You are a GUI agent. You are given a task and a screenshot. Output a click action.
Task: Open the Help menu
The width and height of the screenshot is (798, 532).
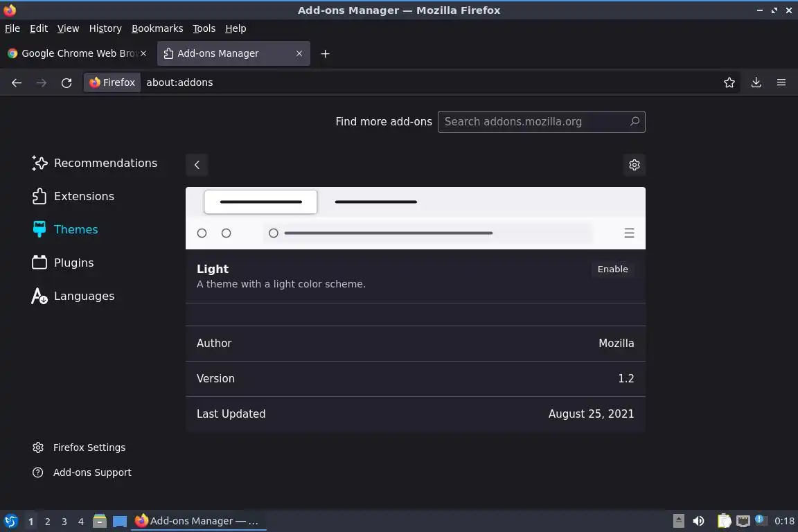coord(236,28)
